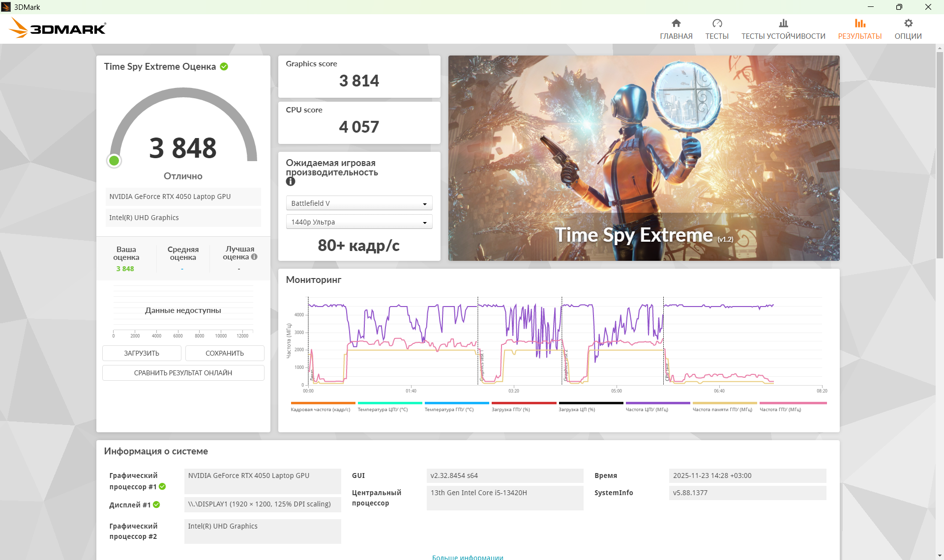Click the 3DMark app icon in the title bar
The image size is (944, 560).
pyautogui.click(x=6, y=7)
